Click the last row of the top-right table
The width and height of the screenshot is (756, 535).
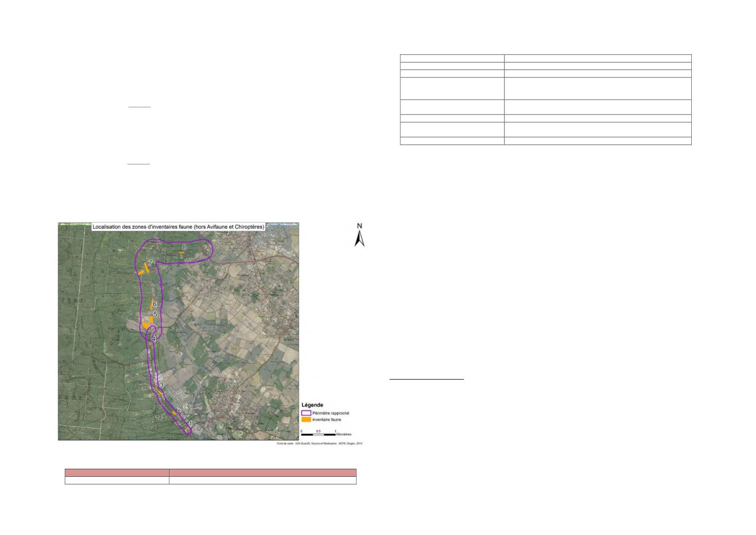click(x=545, y=141)
